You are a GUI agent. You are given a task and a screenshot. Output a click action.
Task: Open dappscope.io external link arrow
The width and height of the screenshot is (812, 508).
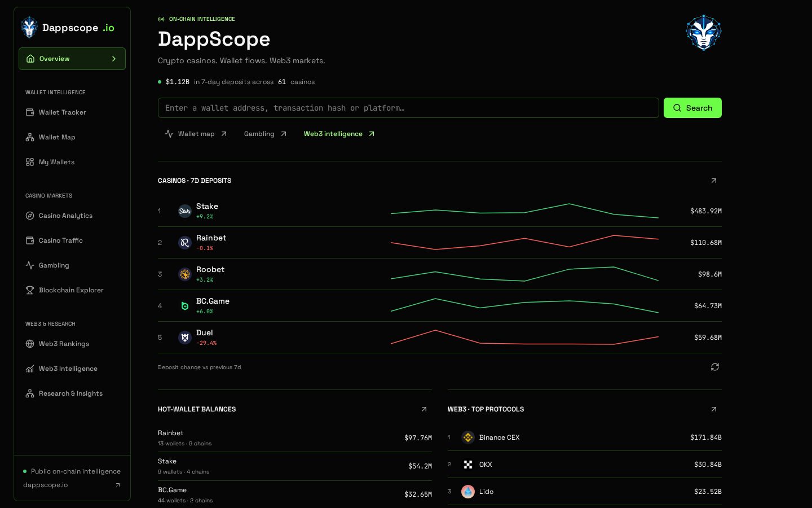(x=118, y=485)
